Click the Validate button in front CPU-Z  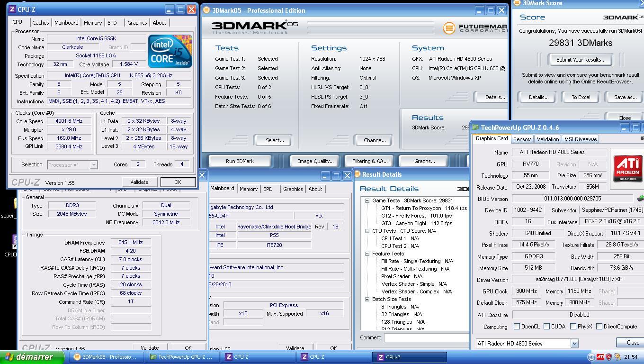pos(139,182)
